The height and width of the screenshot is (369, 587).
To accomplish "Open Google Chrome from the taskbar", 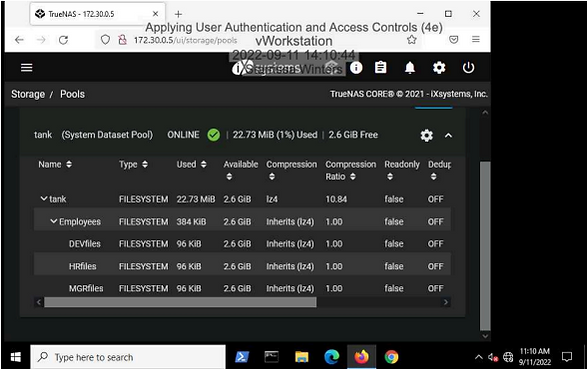I will tap(392, 357).
